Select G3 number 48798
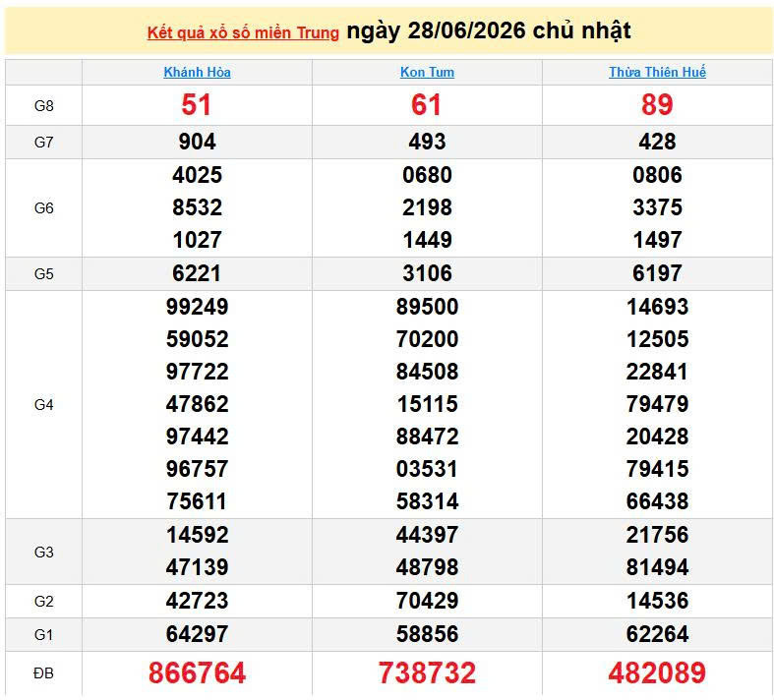The image size is (774, 700). (x=427, y=568)
